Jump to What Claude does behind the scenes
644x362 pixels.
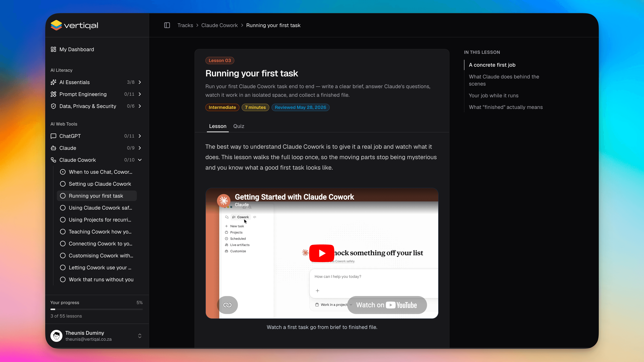pyautogui.click(x=504, y=80)
